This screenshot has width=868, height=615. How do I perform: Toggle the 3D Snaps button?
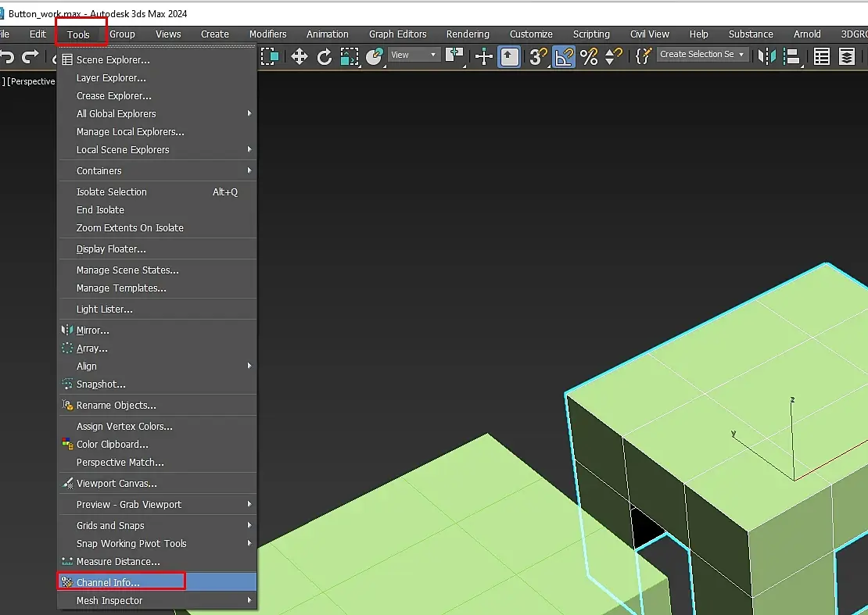tap(537, 56)
